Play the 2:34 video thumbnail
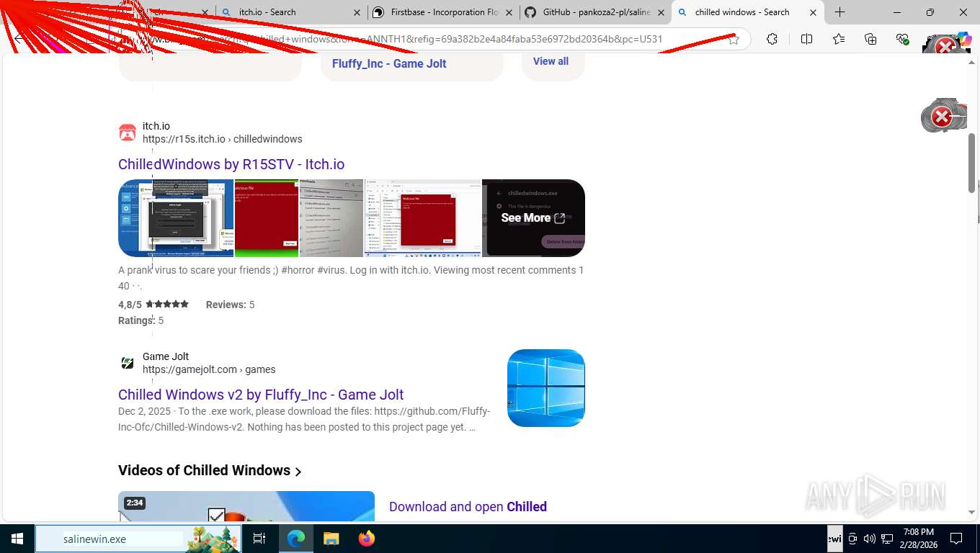980x553 pixels. [246, 507]
